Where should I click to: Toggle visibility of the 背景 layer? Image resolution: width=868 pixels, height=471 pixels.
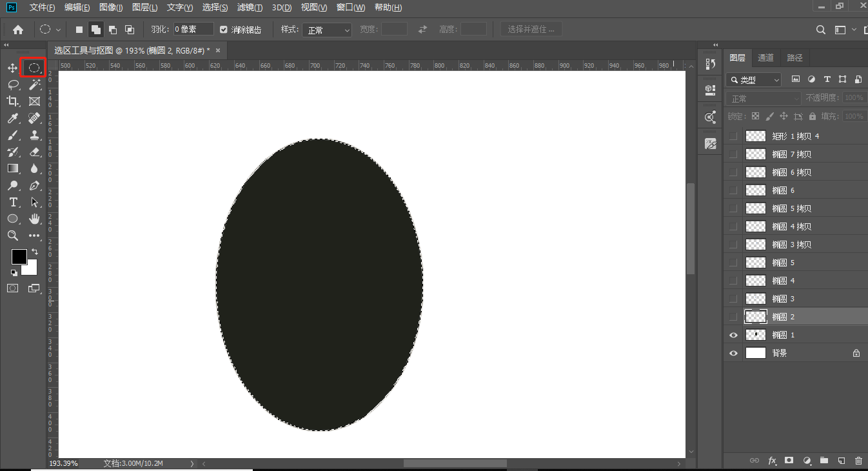click(733, 353)
